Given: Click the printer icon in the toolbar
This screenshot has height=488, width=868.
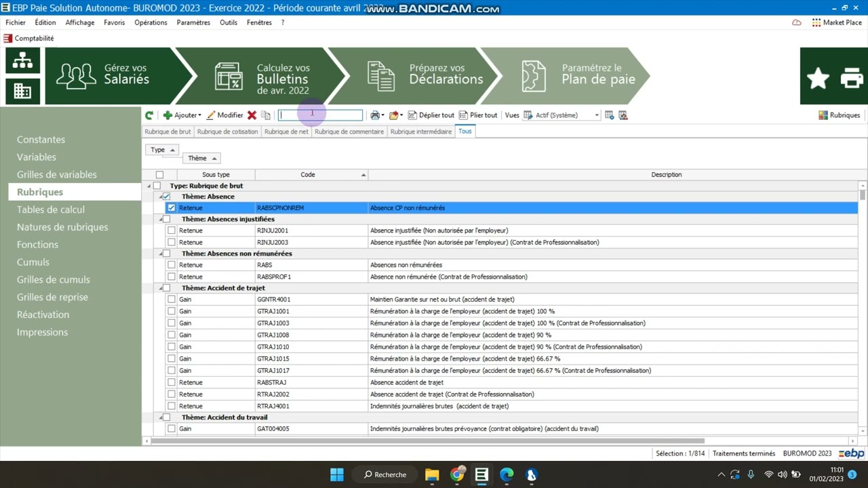Looking at the screenshot, I should coord(375,115).
